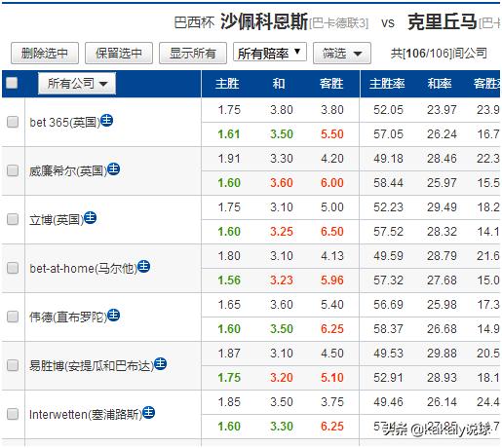This screenshot has height=448, width=502.
Task: Click 易胜博 current away odds 5.10
Action: pyautogui.click(x=332, y=378)
